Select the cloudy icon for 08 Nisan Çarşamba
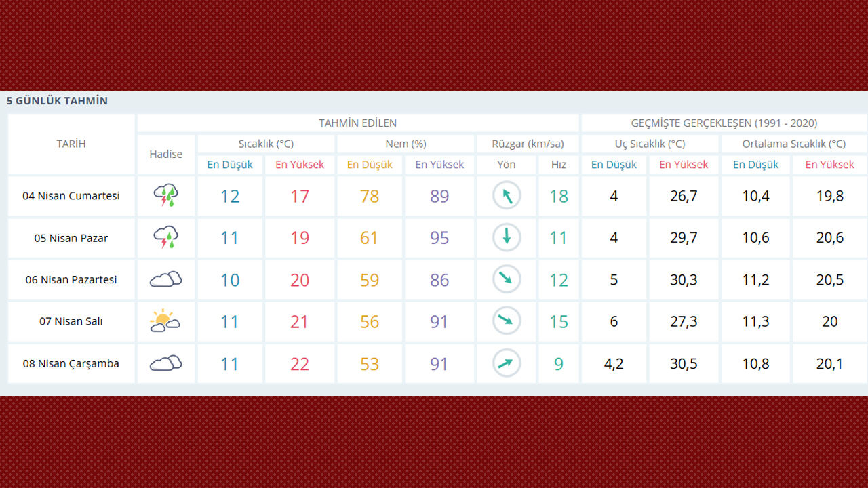Viewport: 868px width, 488px height. pyautogui.click(x=166, y=363)
